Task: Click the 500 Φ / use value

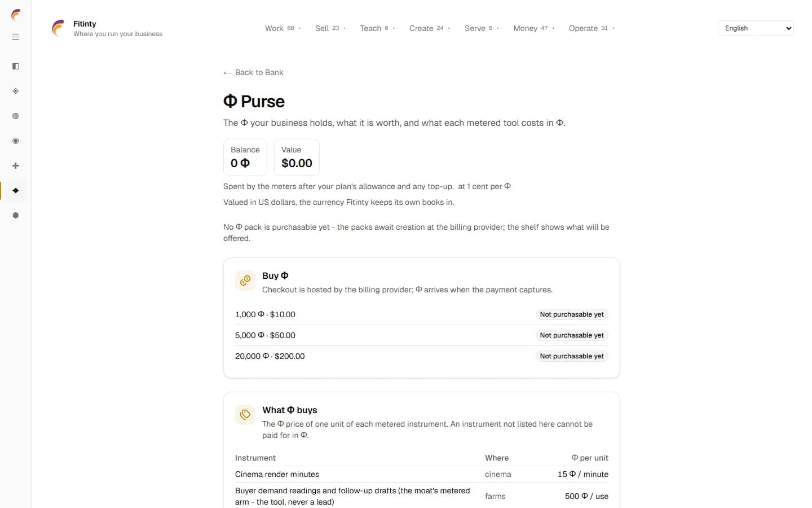Action: pyautogui.click(x=586, y=496)
